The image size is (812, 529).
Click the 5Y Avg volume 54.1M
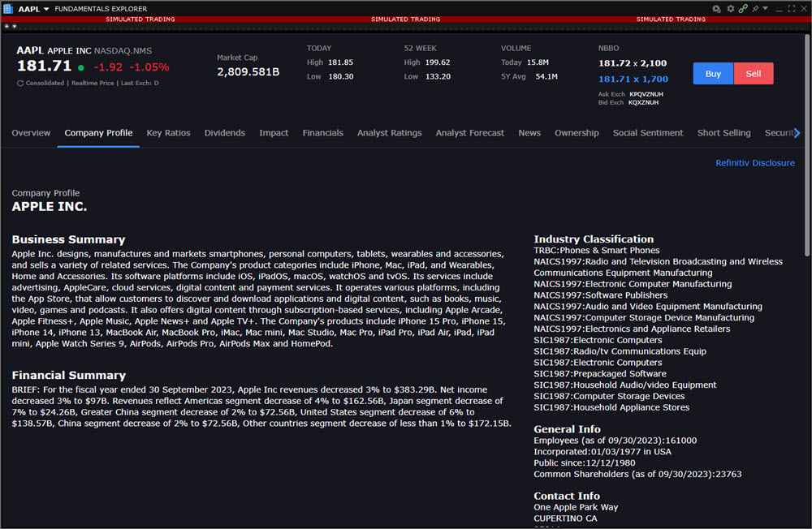pyautogui.click(x=546, y=76)
